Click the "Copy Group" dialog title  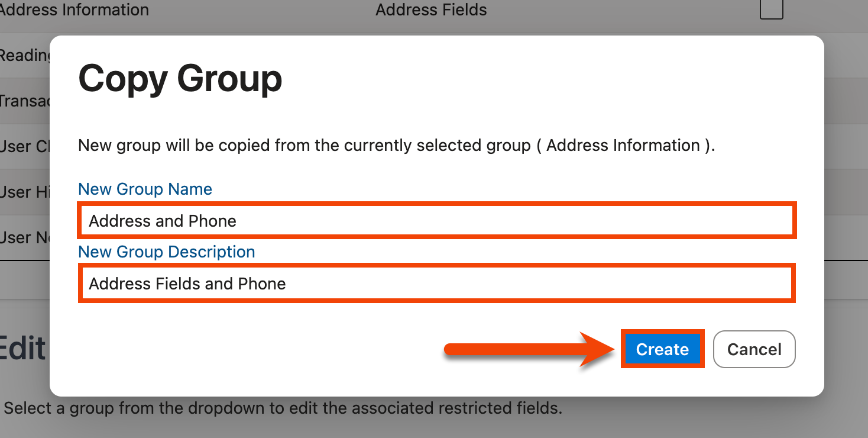pos(180,78)
